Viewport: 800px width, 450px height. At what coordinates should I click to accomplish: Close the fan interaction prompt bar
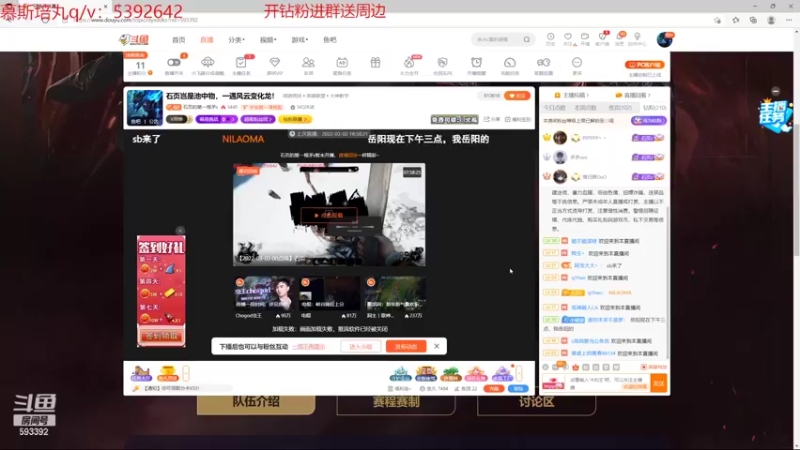[x=437, y=346]
